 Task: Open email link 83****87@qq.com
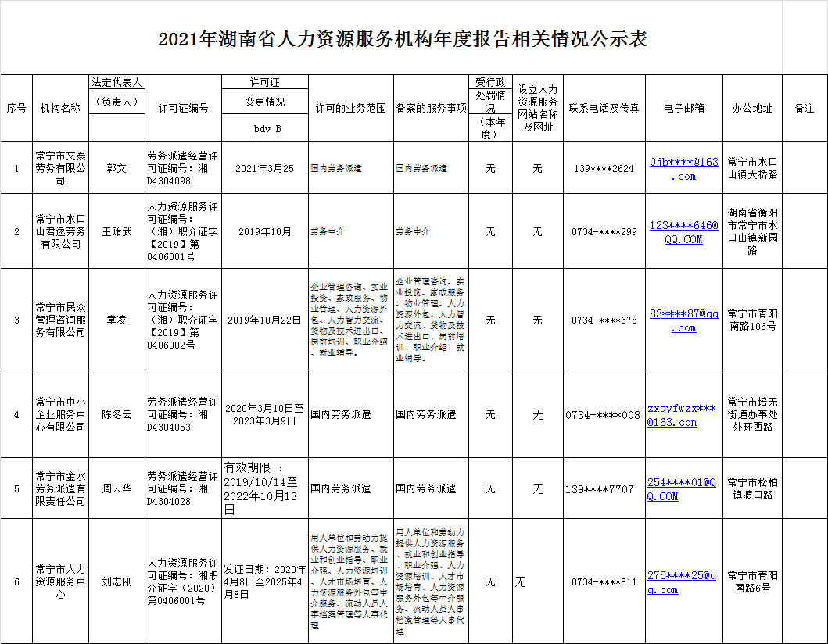pyautogui.click(x=684, y=320)
